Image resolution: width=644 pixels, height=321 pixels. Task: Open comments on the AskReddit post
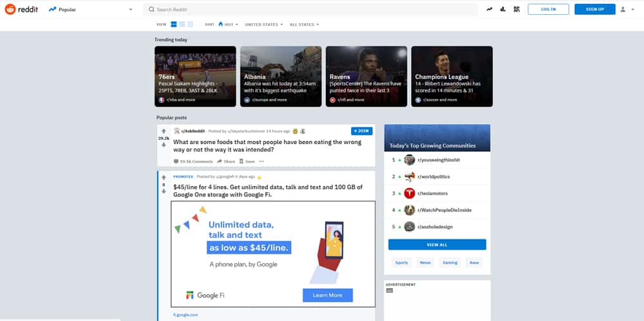[x=193, y=161]
